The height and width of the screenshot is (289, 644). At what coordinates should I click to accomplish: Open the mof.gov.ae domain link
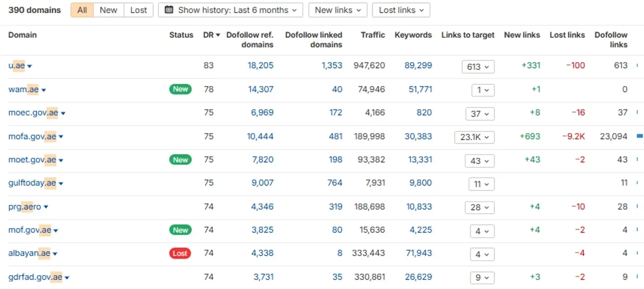click(30, 230)
